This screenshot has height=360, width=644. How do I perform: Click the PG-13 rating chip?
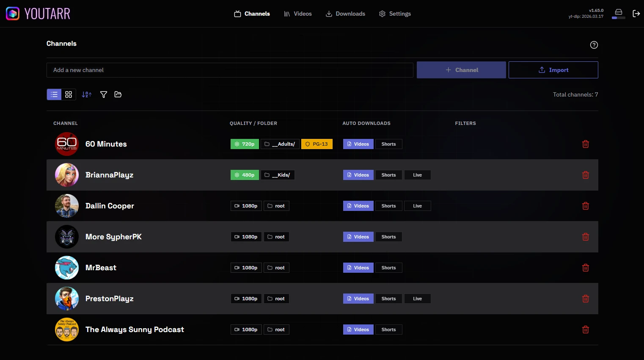point(317,144)
